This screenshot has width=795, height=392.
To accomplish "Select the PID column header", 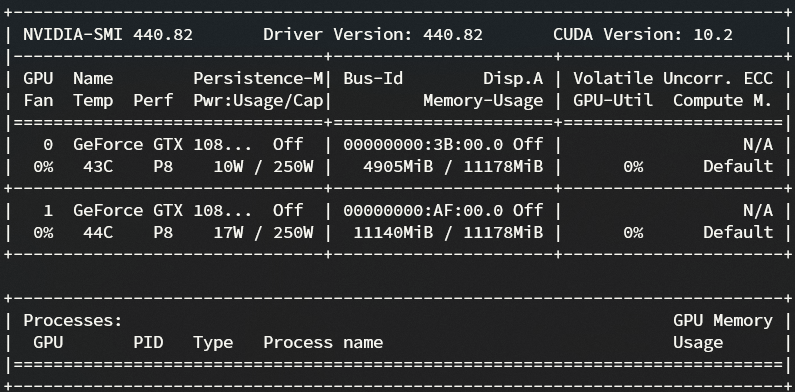I will point(148,342).
